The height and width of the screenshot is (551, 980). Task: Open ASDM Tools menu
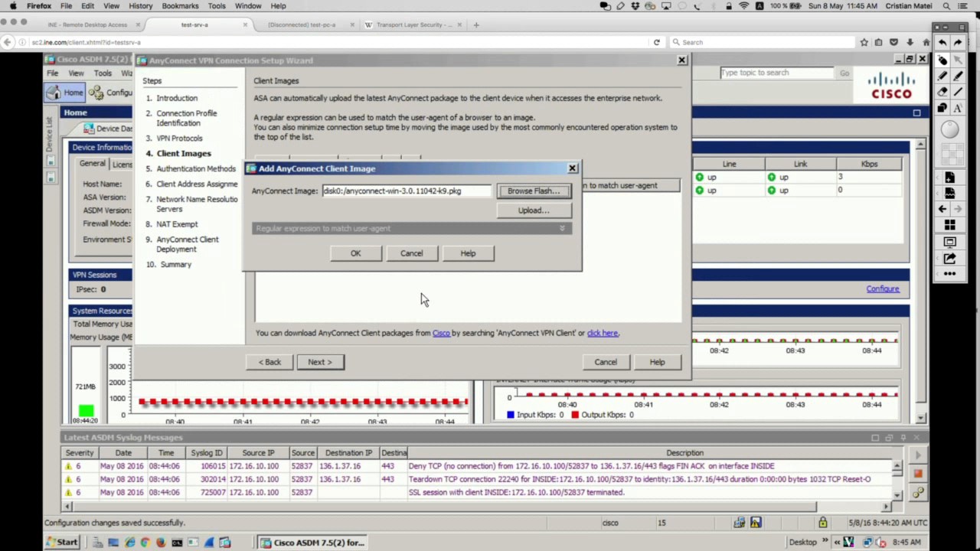click(103, 73)
